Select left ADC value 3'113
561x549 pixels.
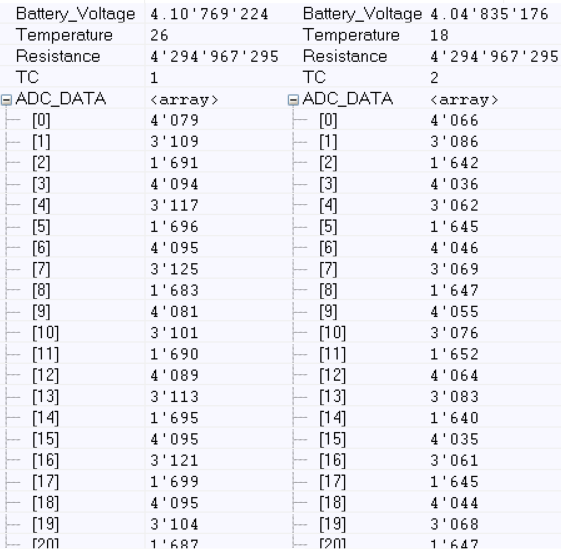(x=174, y=397)
